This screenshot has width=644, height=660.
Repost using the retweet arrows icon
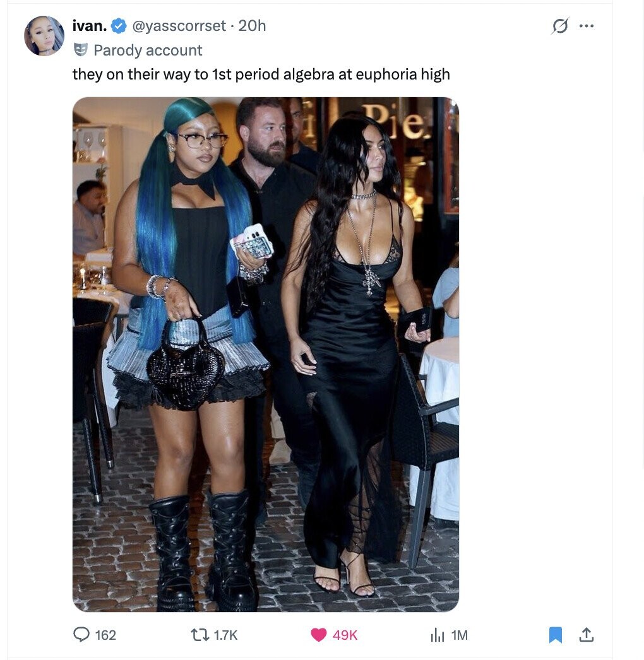200,635
